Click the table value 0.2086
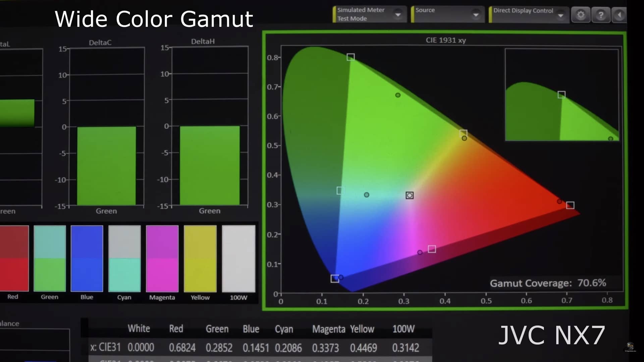 tap(288, 348)
